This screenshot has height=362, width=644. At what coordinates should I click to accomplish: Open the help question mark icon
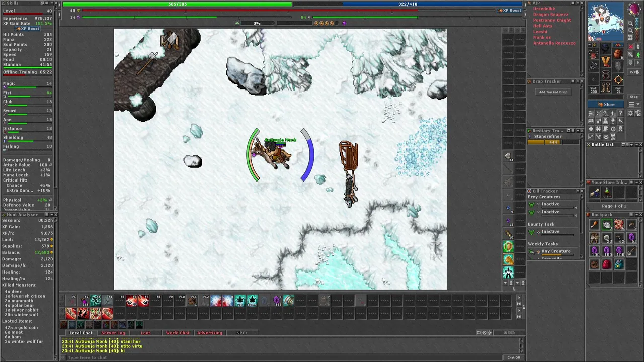tap(620, 113)
